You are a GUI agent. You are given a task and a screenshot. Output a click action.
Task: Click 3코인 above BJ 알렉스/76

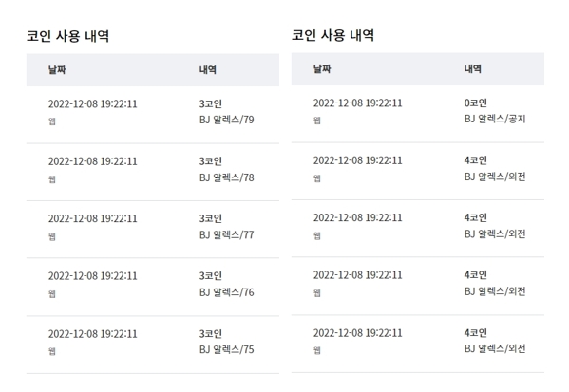(x=211, y=276)
